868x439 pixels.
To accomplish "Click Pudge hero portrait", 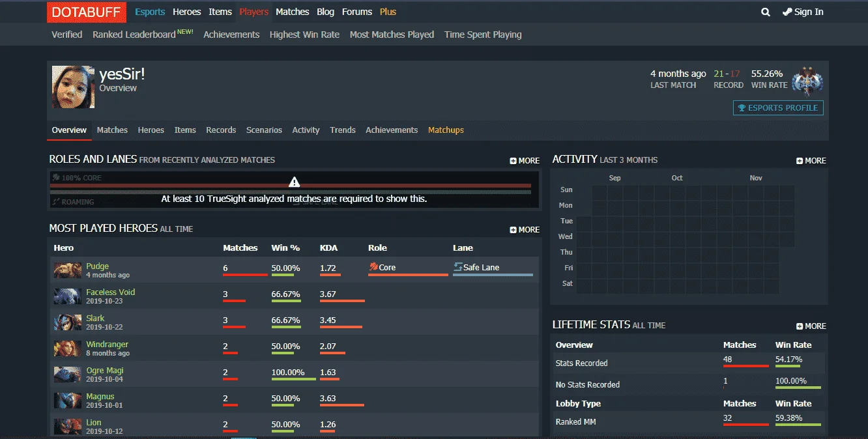I will [68, 270].
